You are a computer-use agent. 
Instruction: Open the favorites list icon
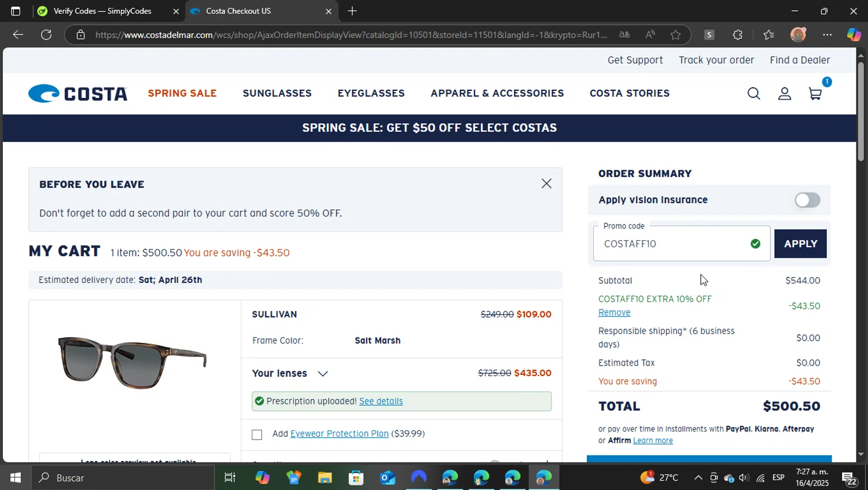pos(768,35)
